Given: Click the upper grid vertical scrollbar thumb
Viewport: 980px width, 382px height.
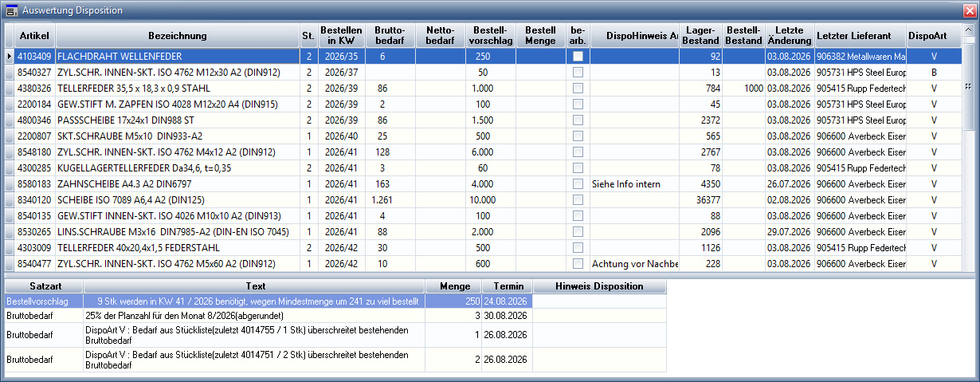Looking at the screenshot, I should [968, 87].
